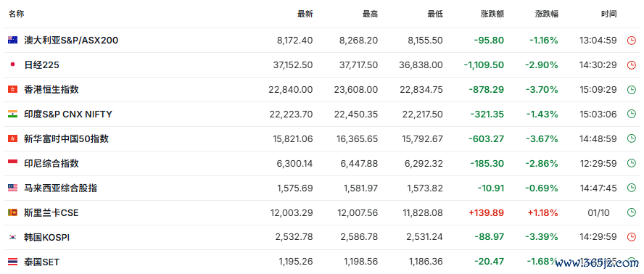Click the Malaysia flag icon
The image size is (644, 274).
(x=12, y=188)
